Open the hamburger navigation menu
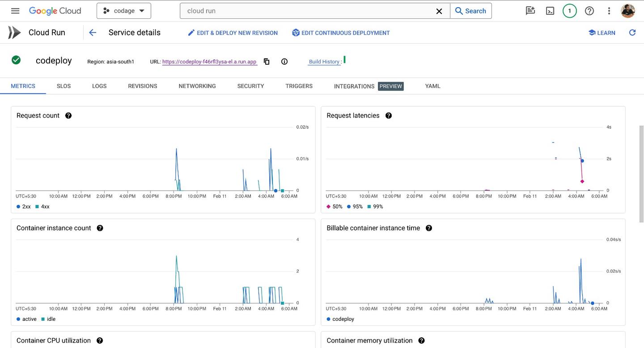Viewport: 644px width, 348px height. 15,11
